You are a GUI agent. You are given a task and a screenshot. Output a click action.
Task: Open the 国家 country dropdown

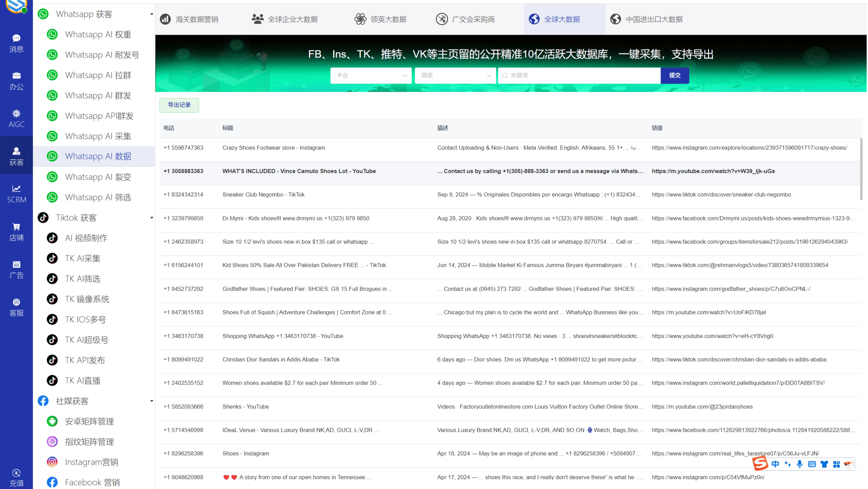click(455, 75)
